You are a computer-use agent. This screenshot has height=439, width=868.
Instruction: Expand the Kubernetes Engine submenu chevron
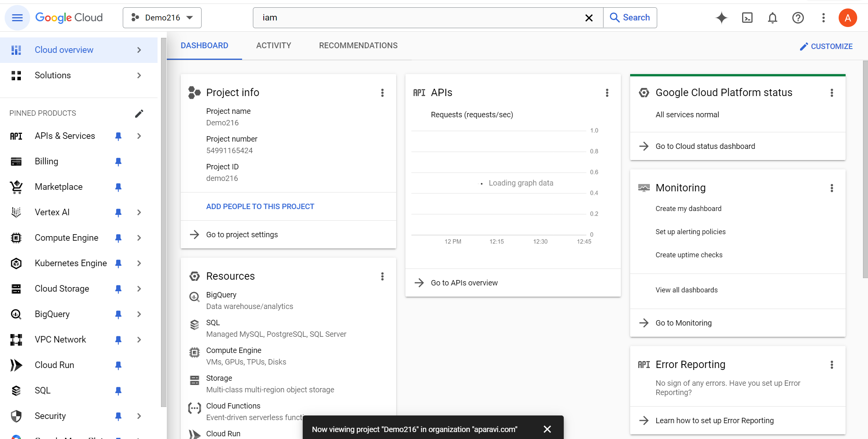tap(139, 263)
